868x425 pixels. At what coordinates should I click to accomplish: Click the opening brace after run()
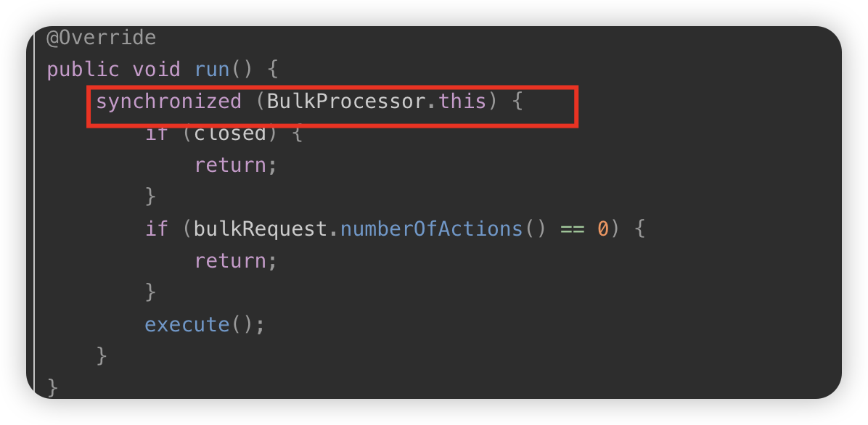tap(272, 70)
